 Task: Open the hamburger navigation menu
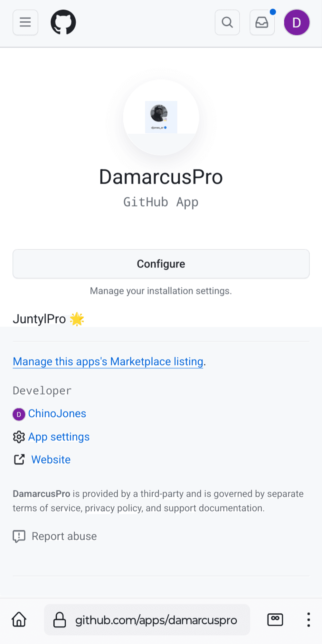pos(25,22)
